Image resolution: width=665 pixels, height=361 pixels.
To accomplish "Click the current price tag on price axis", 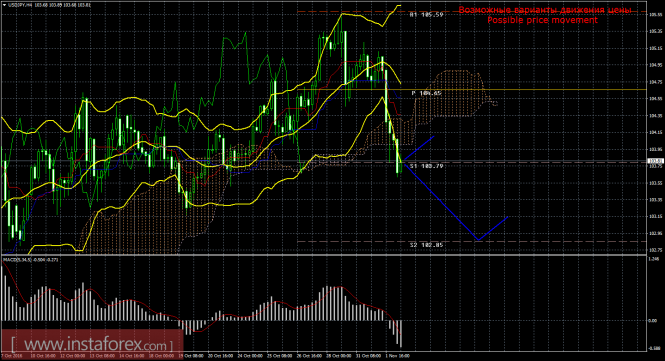I will [x=655, y=161].
